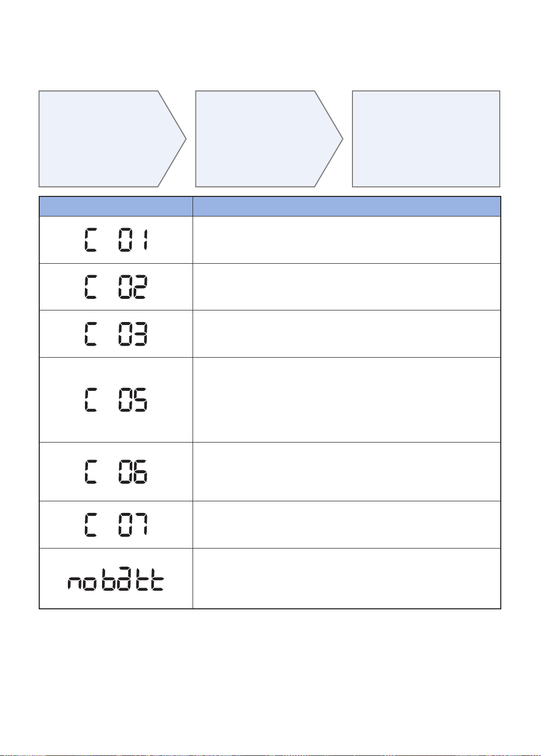The image size is (541, 756).
Task: Select the blank description cell beside C 07
Action: (x=347, y=525)
